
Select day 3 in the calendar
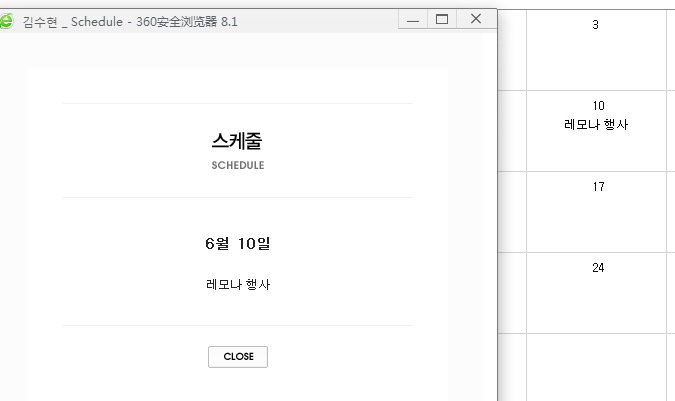[595, 25]
